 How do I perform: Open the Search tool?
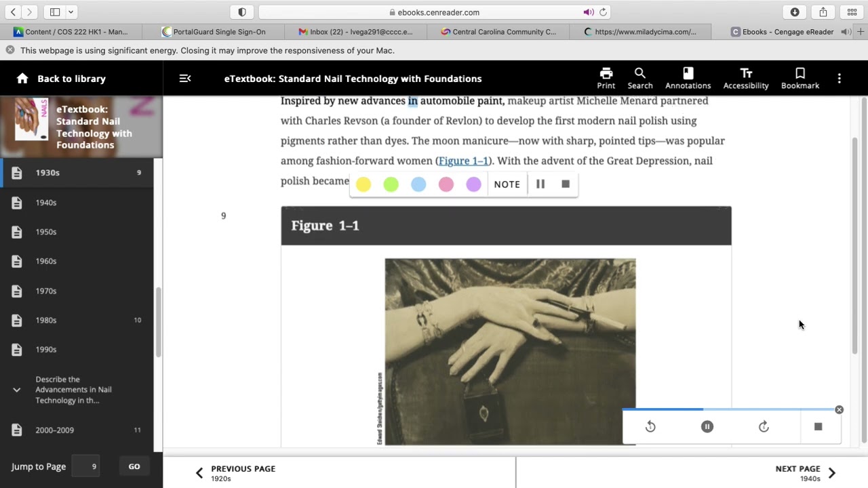pyautogui.click(x=639, y=78)
